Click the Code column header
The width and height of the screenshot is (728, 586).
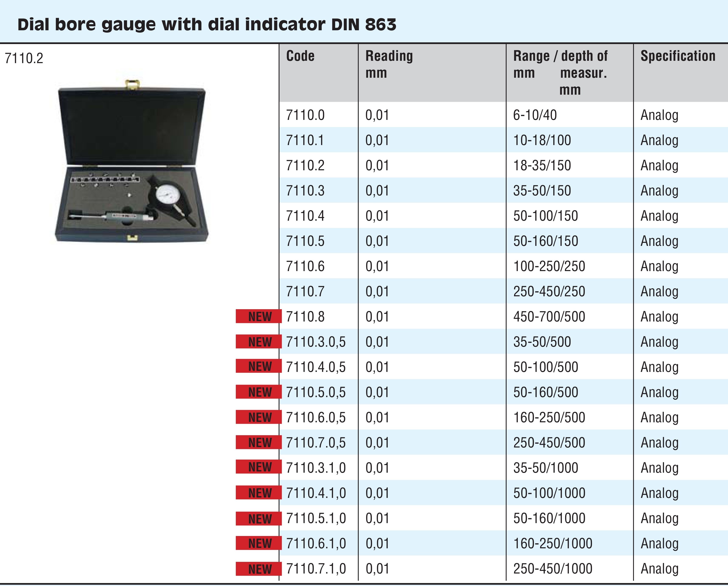pos(300,56)
